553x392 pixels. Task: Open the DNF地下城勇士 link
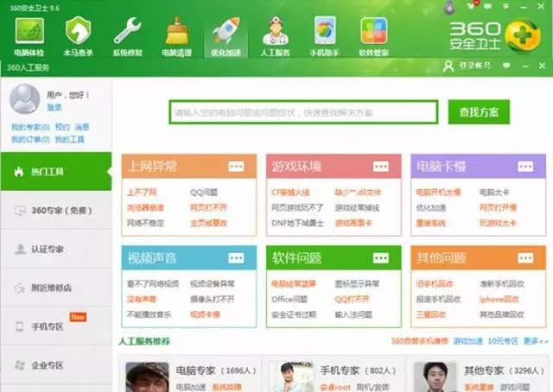pos(297,223)
